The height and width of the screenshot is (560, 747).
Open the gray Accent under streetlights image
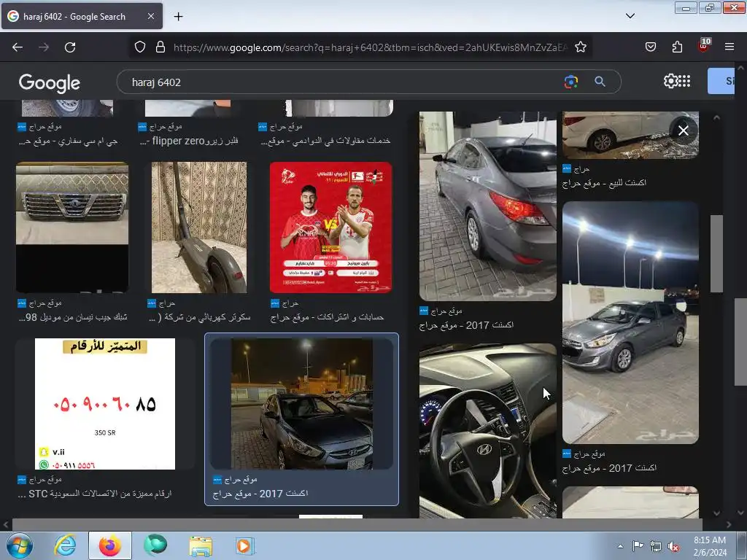pyautogui.click(x=630, y=322)
